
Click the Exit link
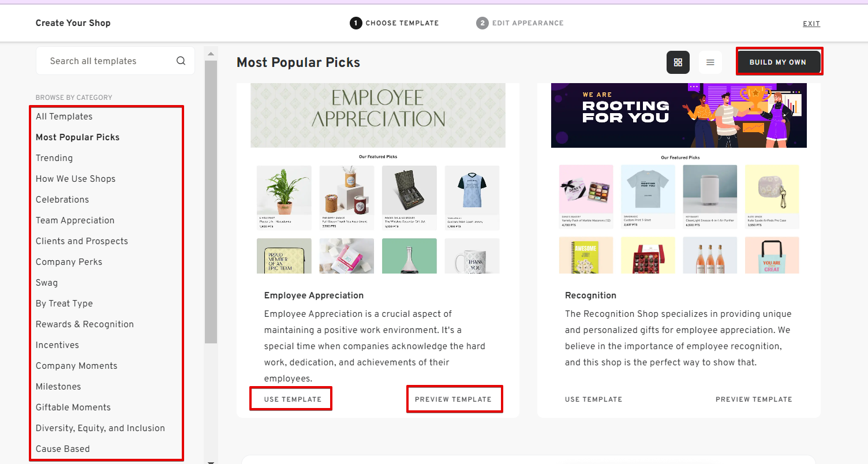[x=811, y=23]
